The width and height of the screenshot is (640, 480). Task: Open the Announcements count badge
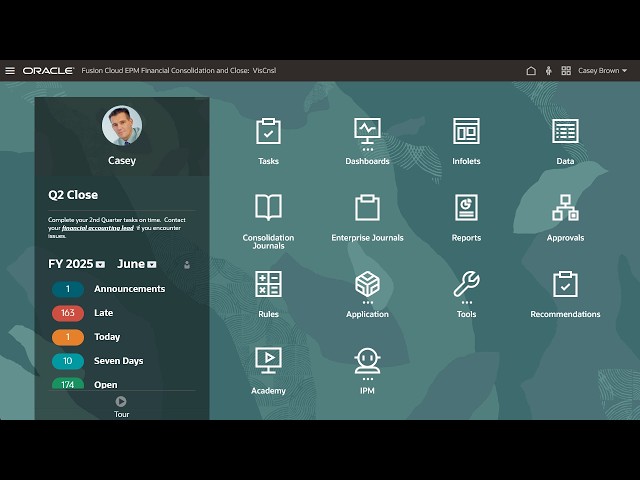[68, 289]
